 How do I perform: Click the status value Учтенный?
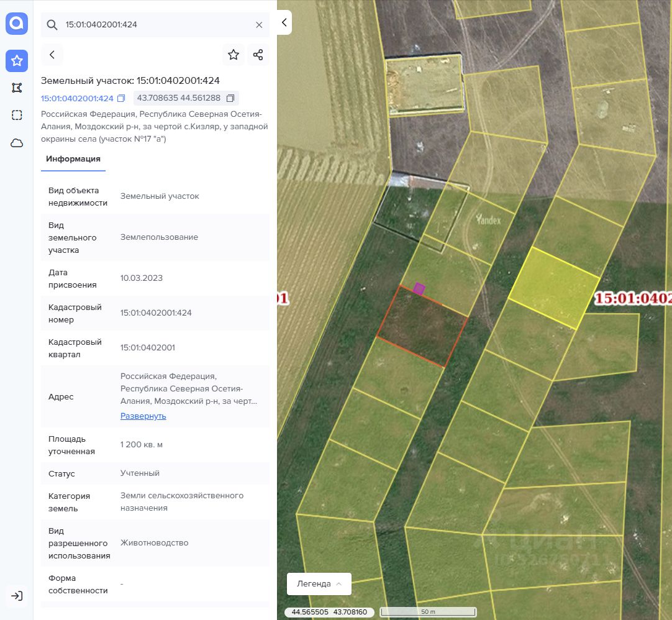coord(140,473)
